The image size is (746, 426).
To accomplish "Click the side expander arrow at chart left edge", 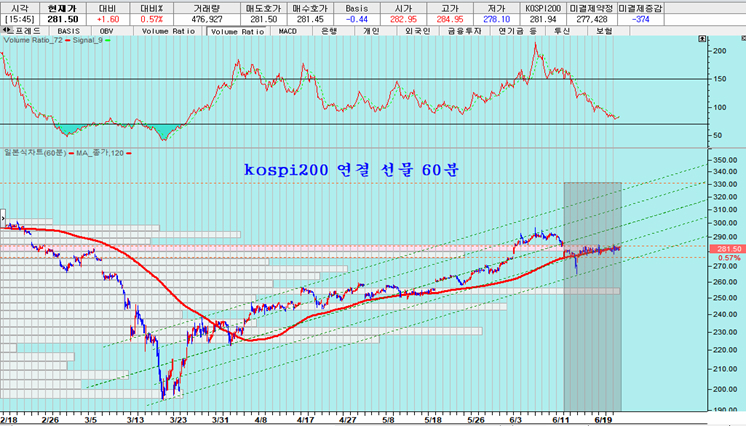I will [3, 218].
